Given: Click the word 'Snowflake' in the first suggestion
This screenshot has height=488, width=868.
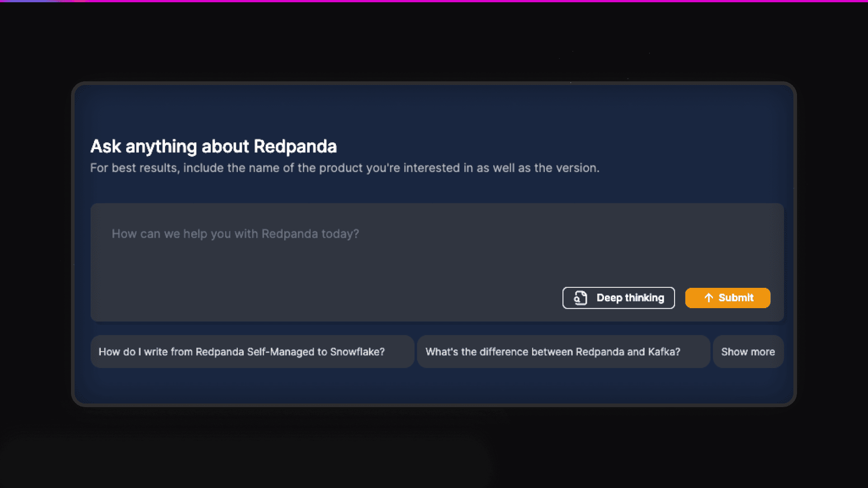Looking at the screenshot, I should [x=354, y=352].
